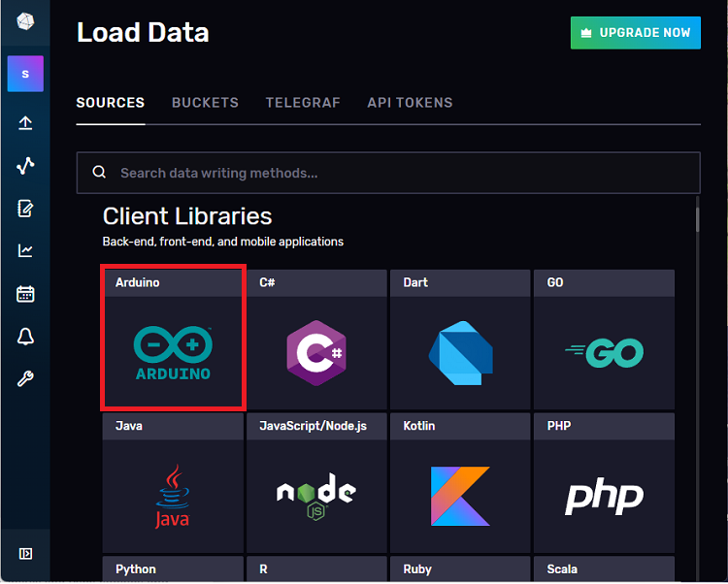Select the GO client library logo
The width and height of the screenshot is (728, 584).
coord(604,353)
